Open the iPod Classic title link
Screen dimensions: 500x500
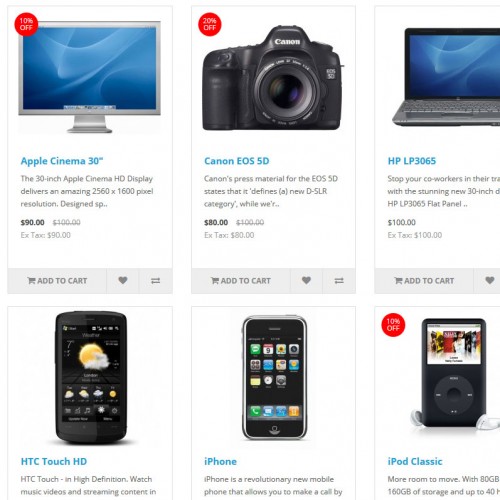[x=415, y=462]
